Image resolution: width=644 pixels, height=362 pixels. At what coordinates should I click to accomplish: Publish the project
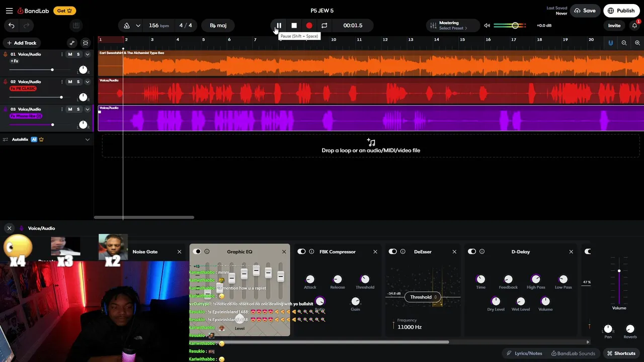coord(621,11)
